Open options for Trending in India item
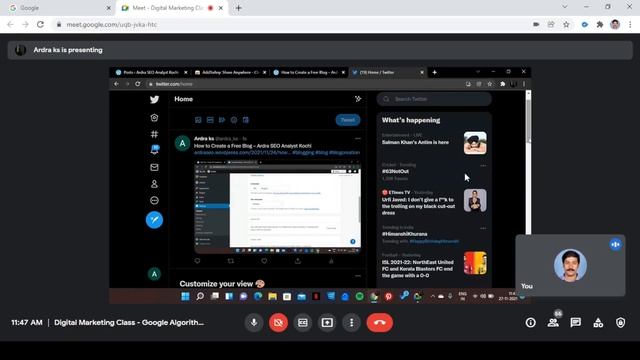 483,228
